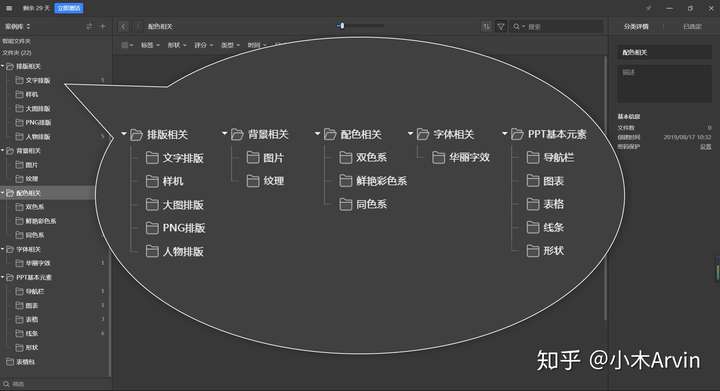The image size is (720, 391).
Task: Collapse the 配色相关 folder arrow in sidebar
Action: coord(3,193)
